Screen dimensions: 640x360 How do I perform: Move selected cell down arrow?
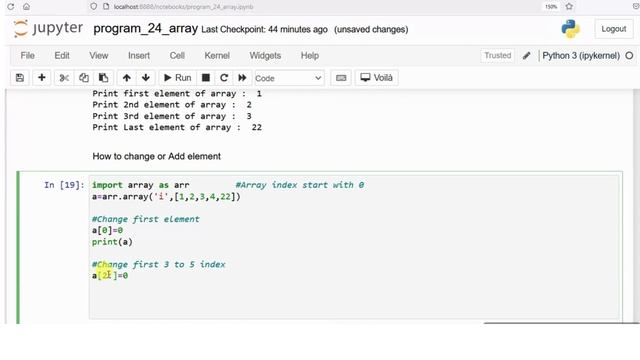(x=146, y=78)
